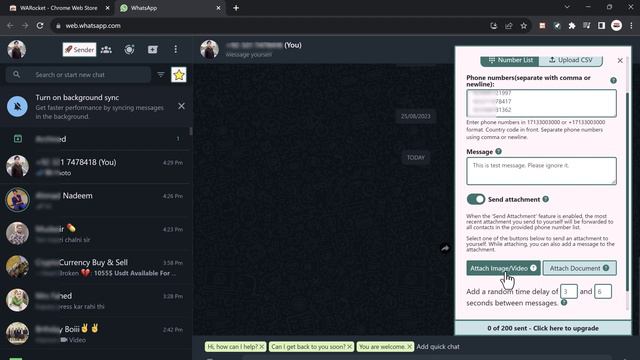The height and width of the screenshot is (360, 640).
Task: Click the help icon beside Send attachment
Action: (546, 199)
